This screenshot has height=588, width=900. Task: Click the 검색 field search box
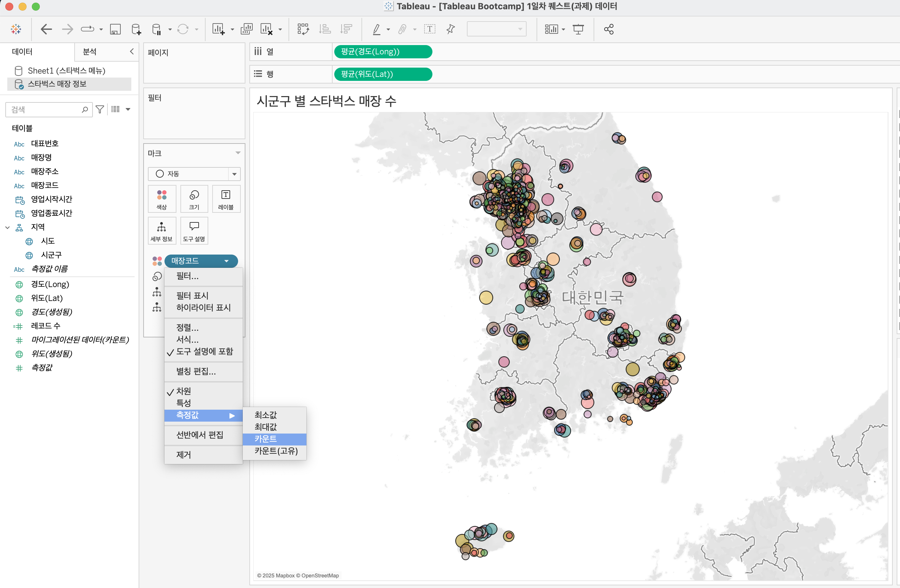45,110
